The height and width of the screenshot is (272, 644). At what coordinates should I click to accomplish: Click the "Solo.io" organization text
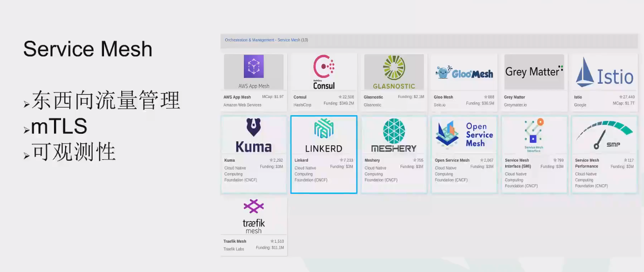pos(440,105)
